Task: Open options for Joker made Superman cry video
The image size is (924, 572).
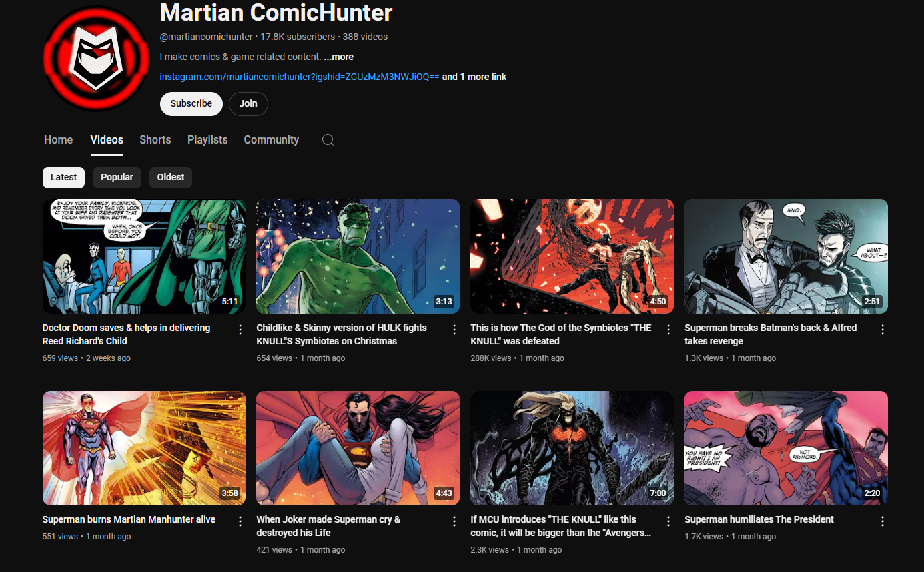Action: [454, 521]
